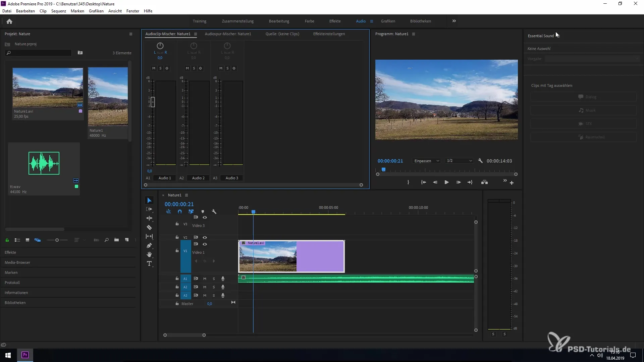Viewport: 644px width, 362px height.
Task: Select the Slip tool
Action: click(x=149, y=236)
